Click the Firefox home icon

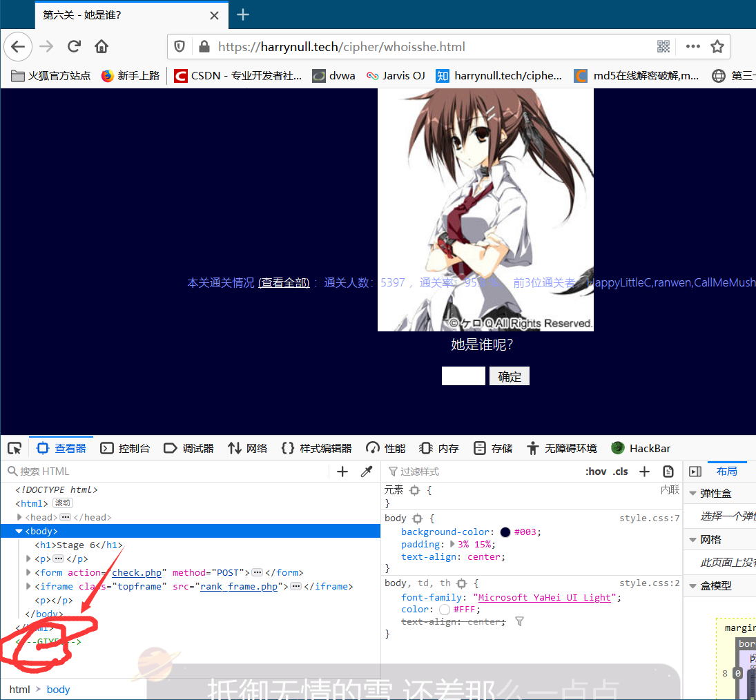point(101,46)
